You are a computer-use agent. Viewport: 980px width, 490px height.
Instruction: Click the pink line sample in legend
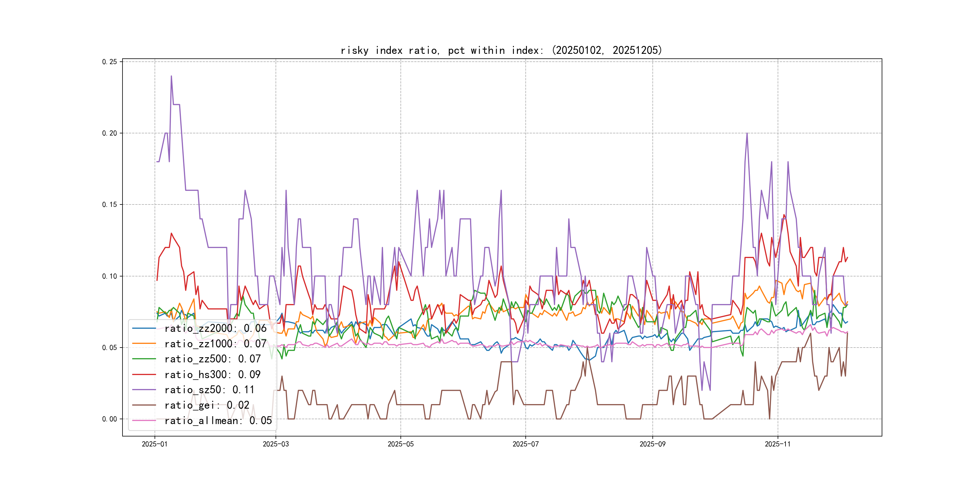tap(144, 420)
